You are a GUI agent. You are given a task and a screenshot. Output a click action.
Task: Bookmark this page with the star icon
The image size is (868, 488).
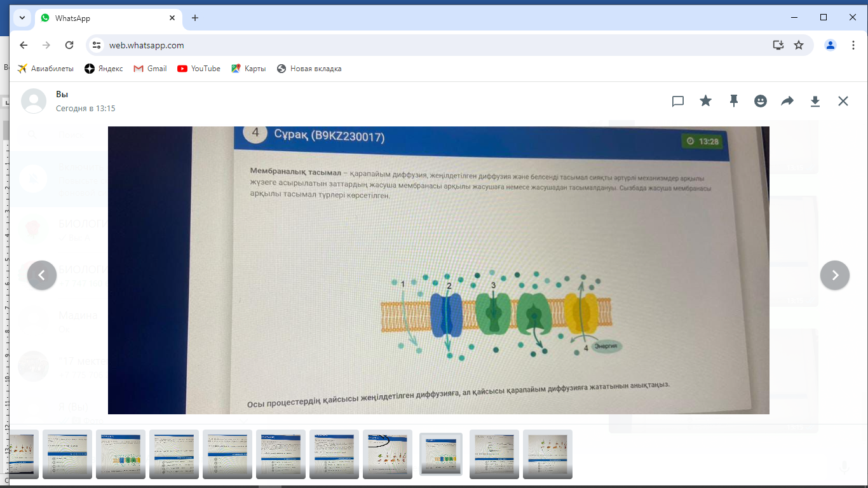tap(799, 45)
